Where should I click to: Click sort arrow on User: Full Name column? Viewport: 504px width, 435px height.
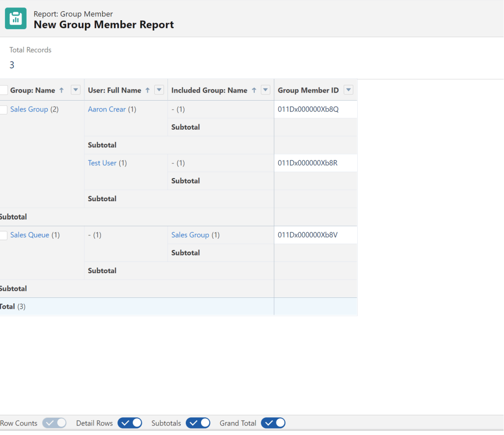pyautogui.click(x=147, y=90)
